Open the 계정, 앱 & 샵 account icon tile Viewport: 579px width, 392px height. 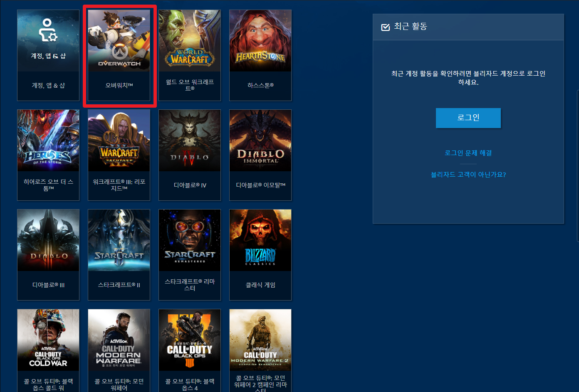(x=48, y=41)
